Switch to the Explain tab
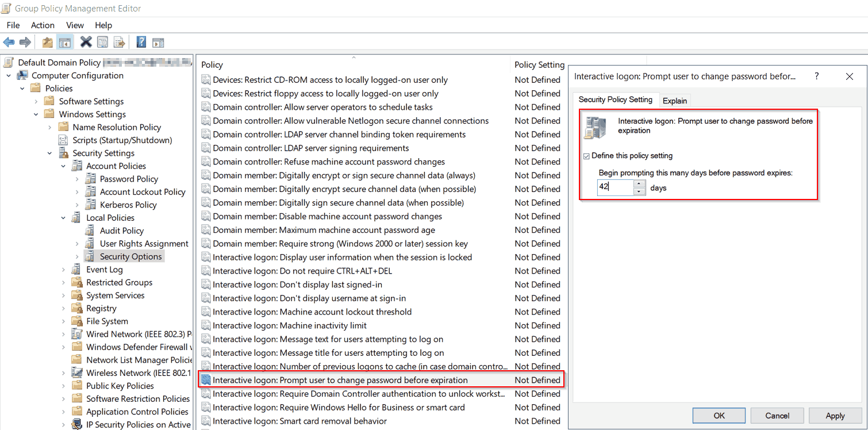 (675, 99)
